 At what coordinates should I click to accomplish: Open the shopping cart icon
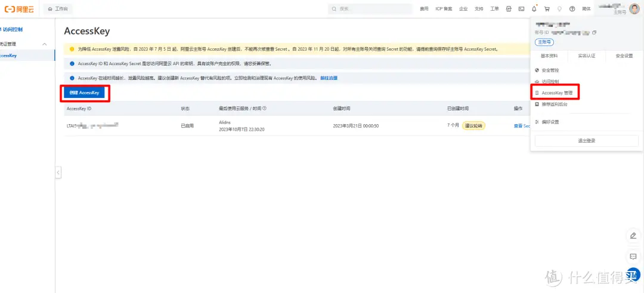(x=547, y=8)
